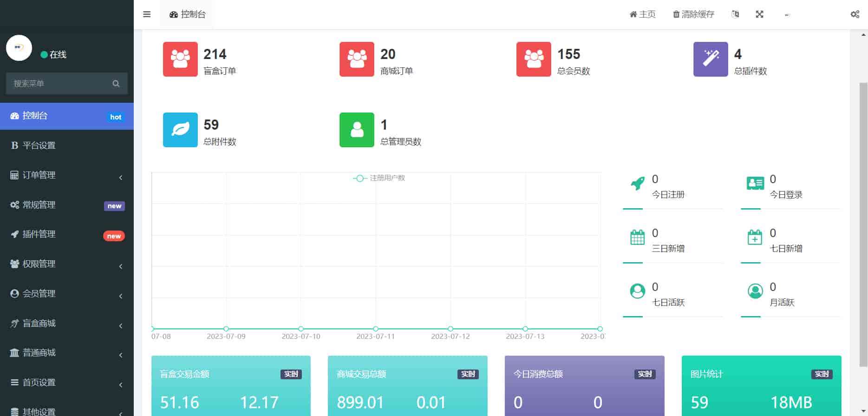This screenshot has height=416, width=868.
Task: Toggle the hamburger sidebar menu icon
Action: coord(147,14)
